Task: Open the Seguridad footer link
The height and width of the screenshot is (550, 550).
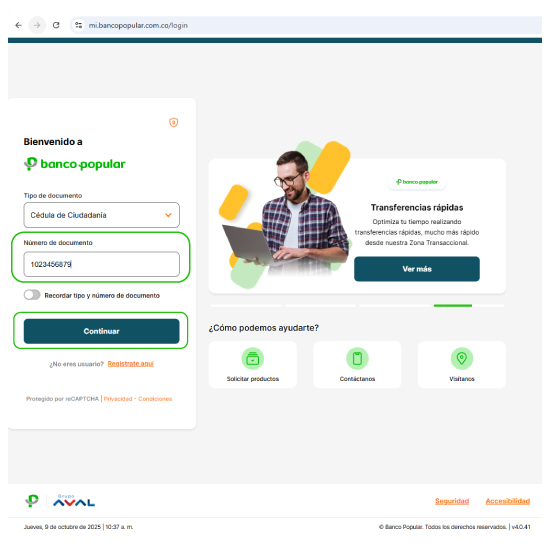Action: click(x=452, y=501)
